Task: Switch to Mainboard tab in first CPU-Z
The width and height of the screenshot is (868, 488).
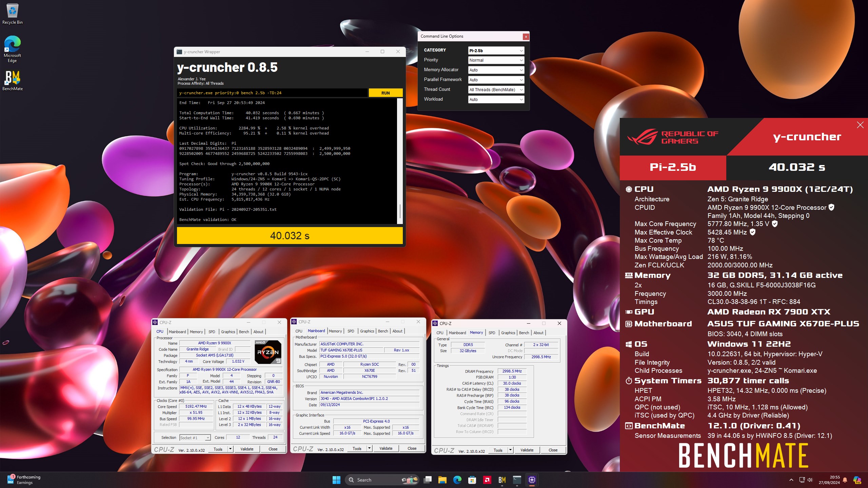Action: click(x=177, y=332)
